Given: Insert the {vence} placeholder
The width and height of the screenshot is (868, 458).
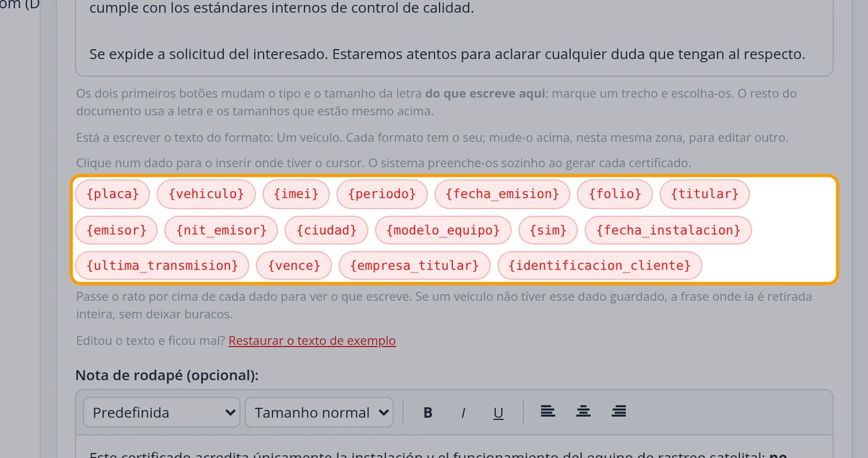Looking at the screenshot, I should tap(294, 266).
